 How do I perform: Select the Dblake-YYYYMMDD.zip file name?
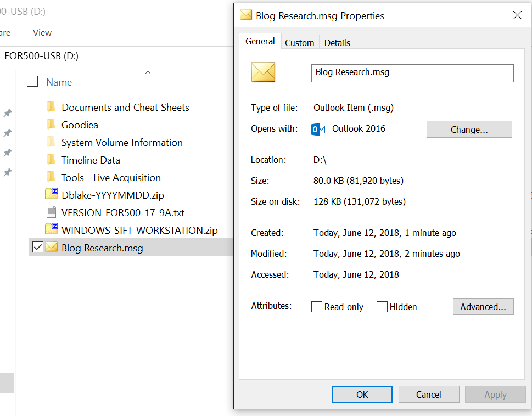click(113, 195)
